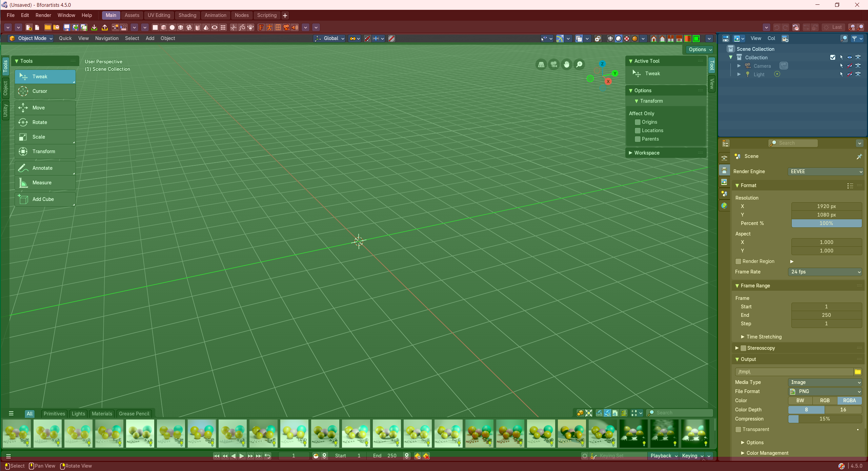Switch perspective/orthographic grid icon in viewport
Screen dimensions: 868x471
[541, 64]
